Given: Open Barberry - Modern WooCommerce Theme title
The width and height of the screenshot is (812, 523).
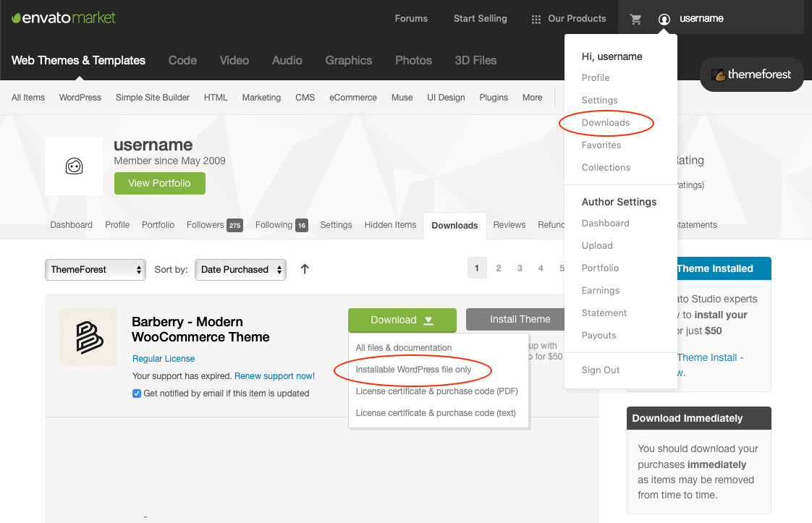Looking at the screenshot, I should pyautogui.click(x=200, y=329).
